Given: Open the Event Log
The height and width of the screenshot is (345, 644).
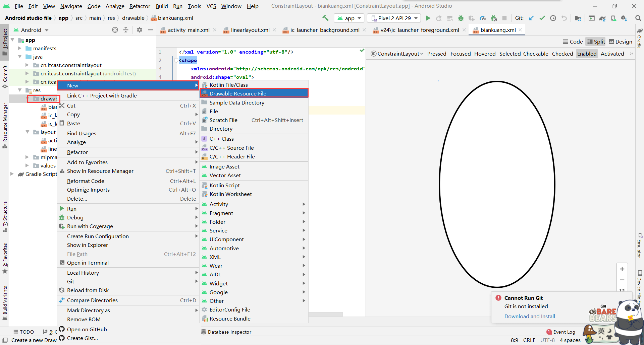Looking at the screenshot, I should click(564, 332).
